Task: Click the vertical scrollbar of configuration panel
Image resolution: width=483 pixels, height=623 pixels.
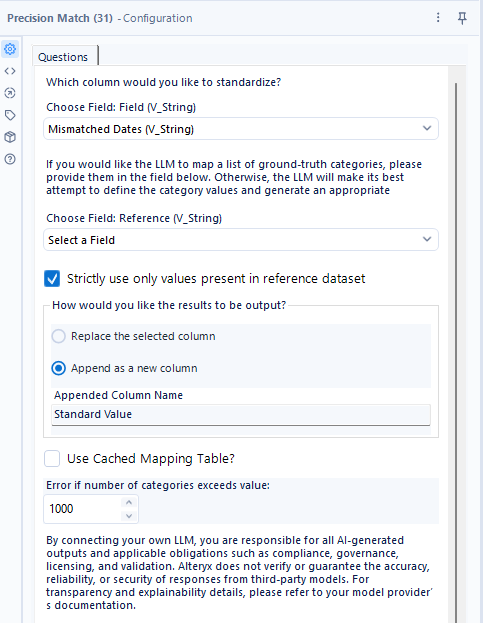Action: [456, 350]
